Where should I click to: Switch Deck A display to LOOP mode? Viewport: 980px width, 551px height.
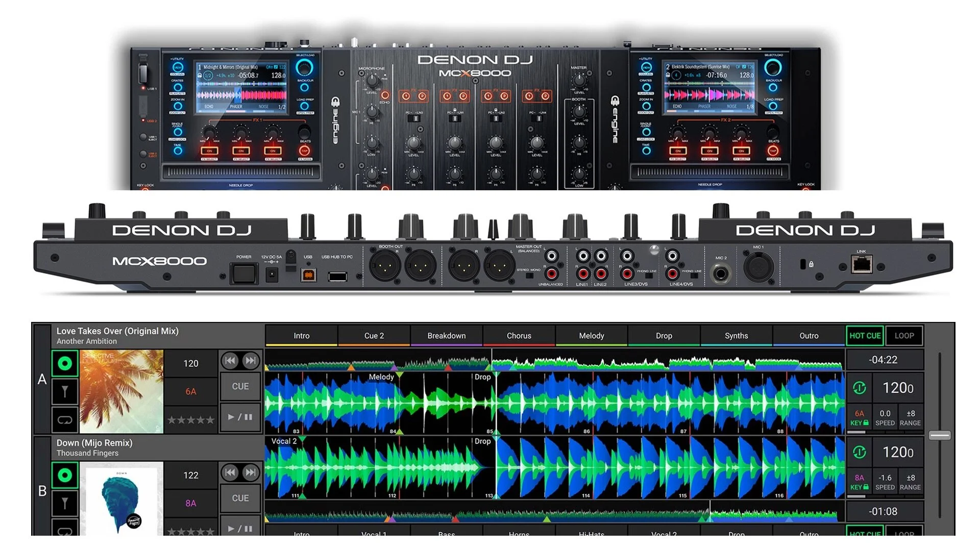904,336
